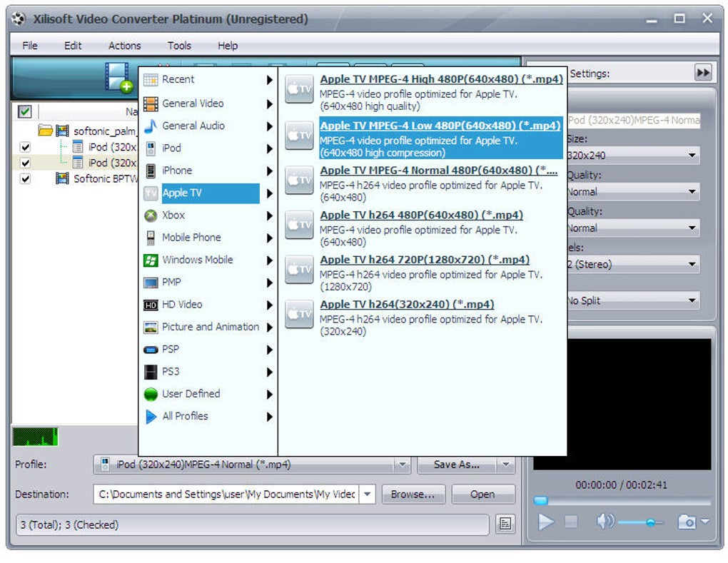Mute the preview speaker icon
This screenshot has width=728, height=563.
605,522
